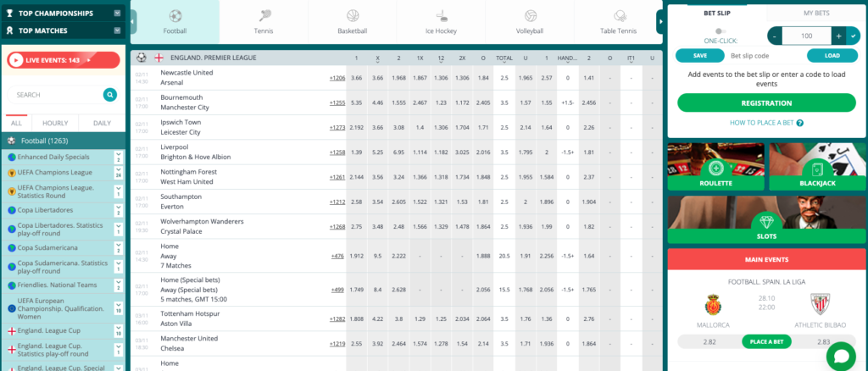Confirm stake with checkmark icon
This screenshot has width=868, height=371.
pos(853,36)
